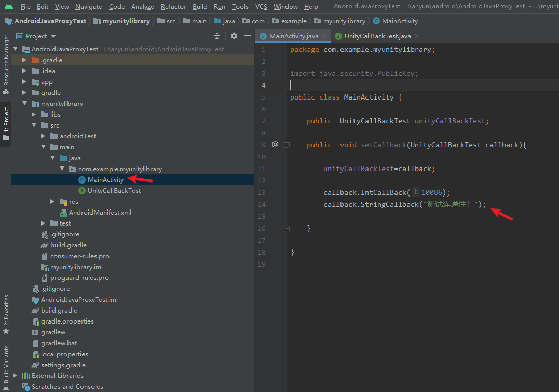The width and height of the screenshot is (559, 392).
Task: Expand the gradle folder
Action: [24, 93]
